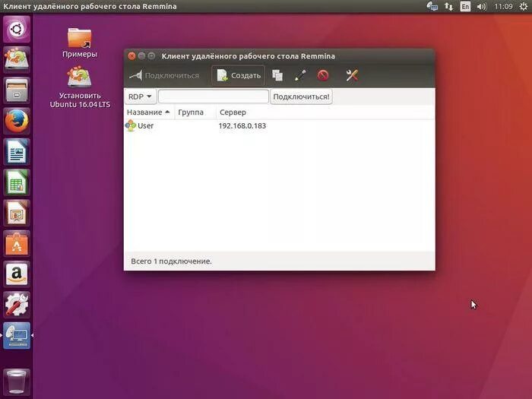
Task: Launch the Ubuntu installer from dock
Action: pos(17,60)
